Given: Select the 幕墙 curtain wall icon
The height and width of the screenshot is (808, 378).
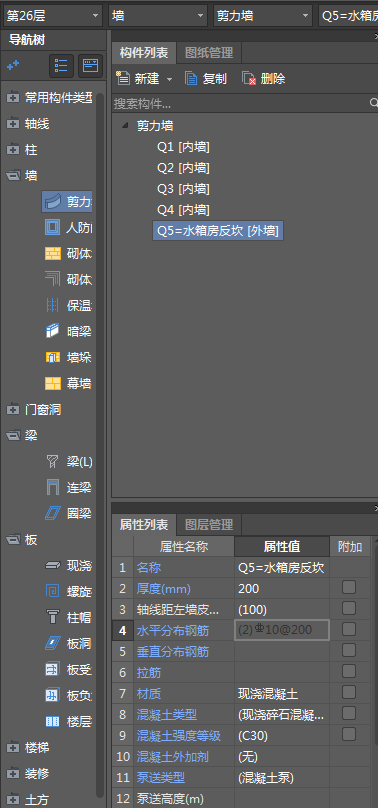Looking at the screenshot, I should 53,383.
